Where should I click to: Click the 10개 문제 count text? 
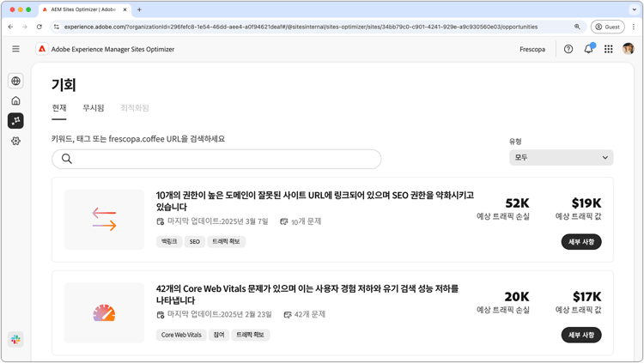point(306,221)
